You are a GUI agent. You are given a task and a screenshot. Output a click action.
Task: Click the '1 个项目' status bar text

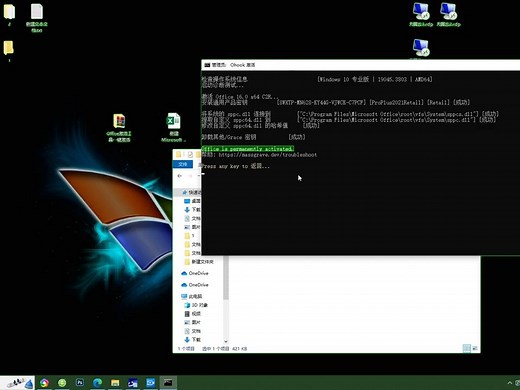pos(186,349)
